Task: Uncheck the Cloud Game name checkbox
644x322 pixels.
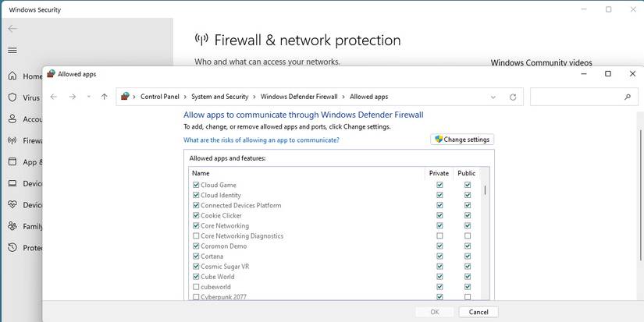Action: tap(196, 186)
